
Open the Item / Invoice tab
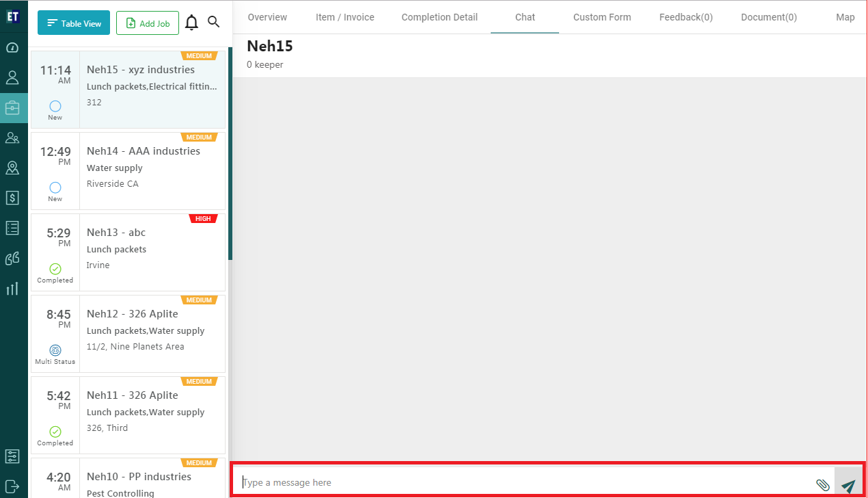tap(345, 17)
